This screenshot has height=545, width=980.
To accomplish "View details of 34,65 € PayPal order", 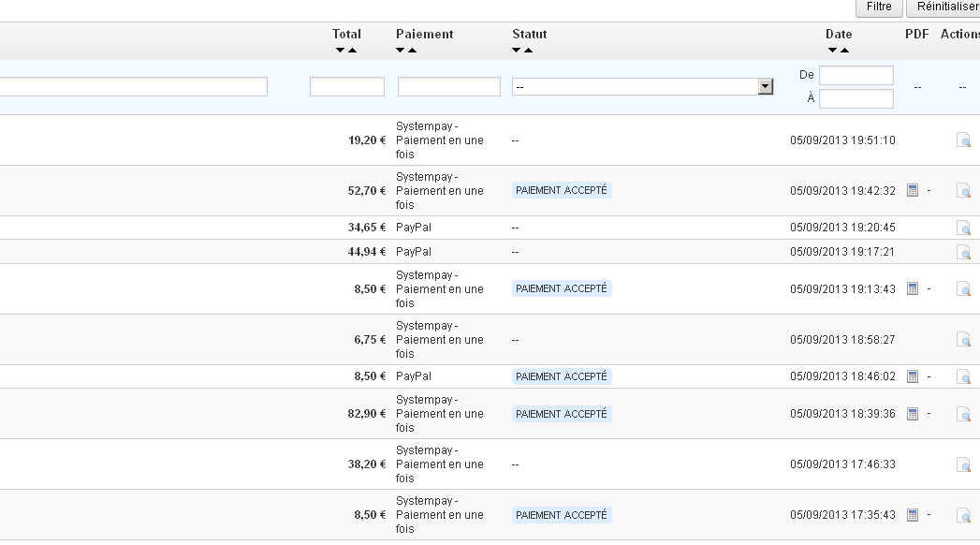I will click(x=963, y=228).
